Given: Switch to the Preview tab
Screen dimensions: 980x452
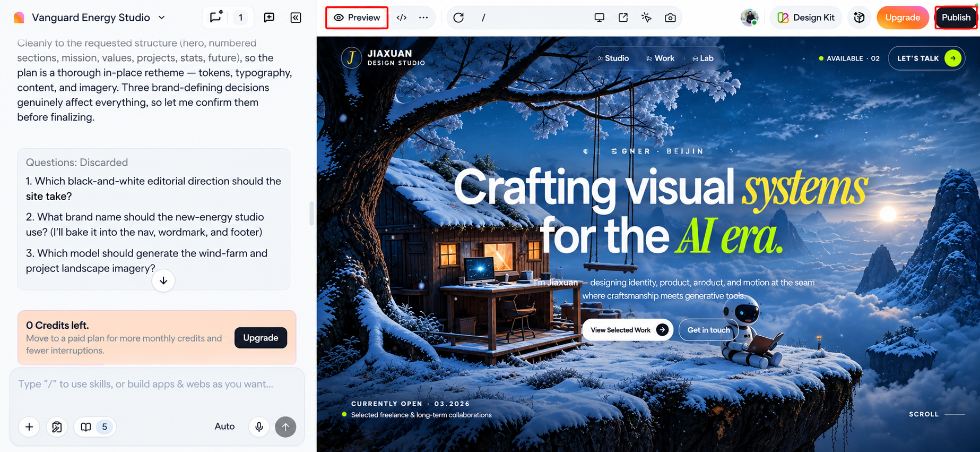Looking at the screenshot, I should pyautogui.click(x=357, y=18).
